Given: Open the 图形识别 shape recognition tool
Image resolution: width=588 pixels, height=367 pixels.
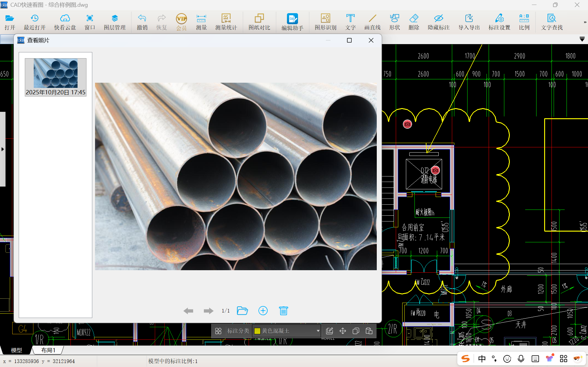Looking at the screenshot, I should point(326,22).
